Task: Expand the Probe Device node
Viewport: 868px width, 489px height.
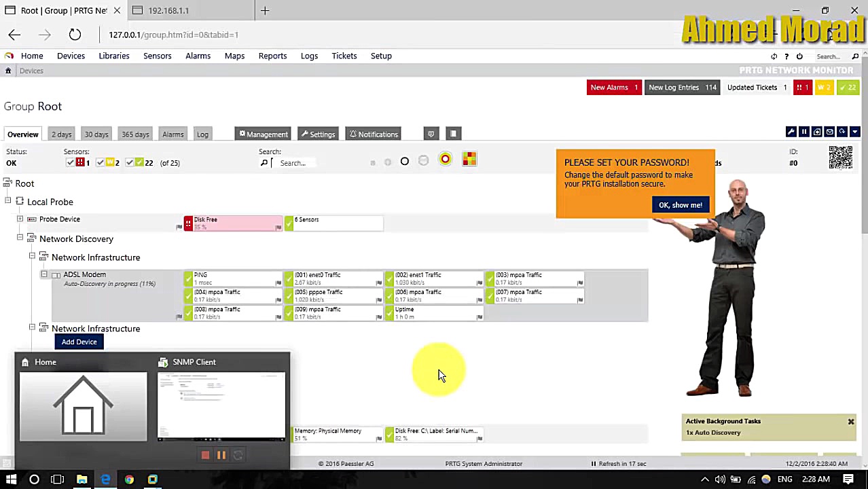Action: (20, 219)
